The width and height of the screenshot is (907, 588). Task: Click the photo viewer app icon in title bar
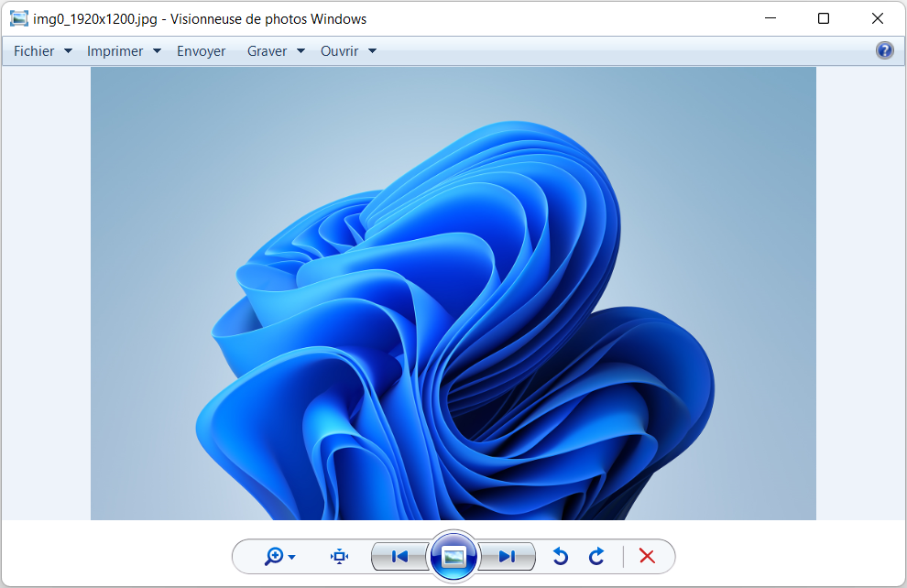(x=19, y=18)
